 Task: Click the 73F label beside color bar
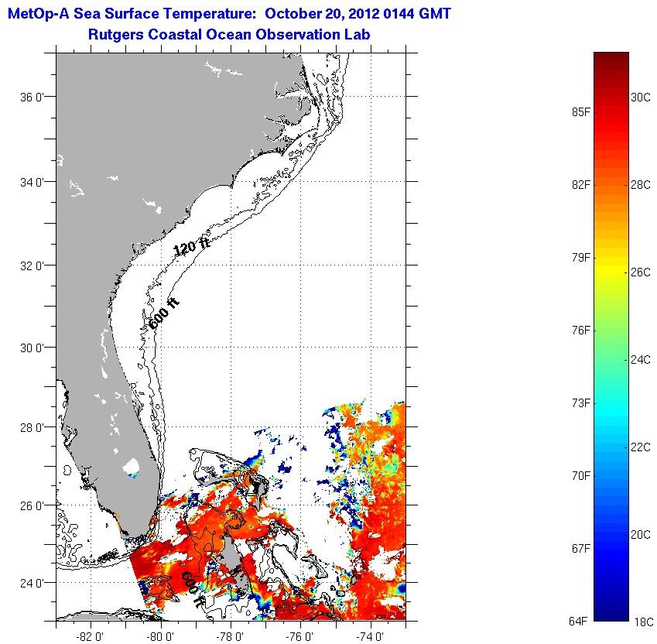tap(580, 403)
